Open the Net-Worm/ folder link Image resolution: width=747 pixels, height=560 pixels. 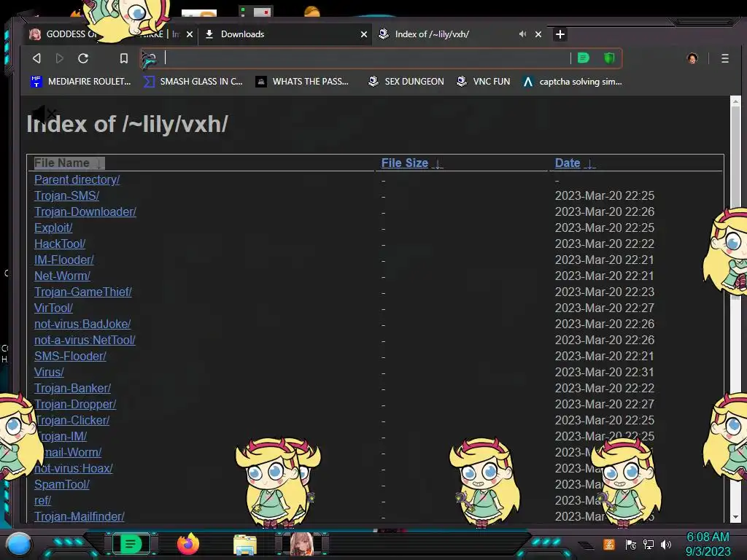point(63,276)
